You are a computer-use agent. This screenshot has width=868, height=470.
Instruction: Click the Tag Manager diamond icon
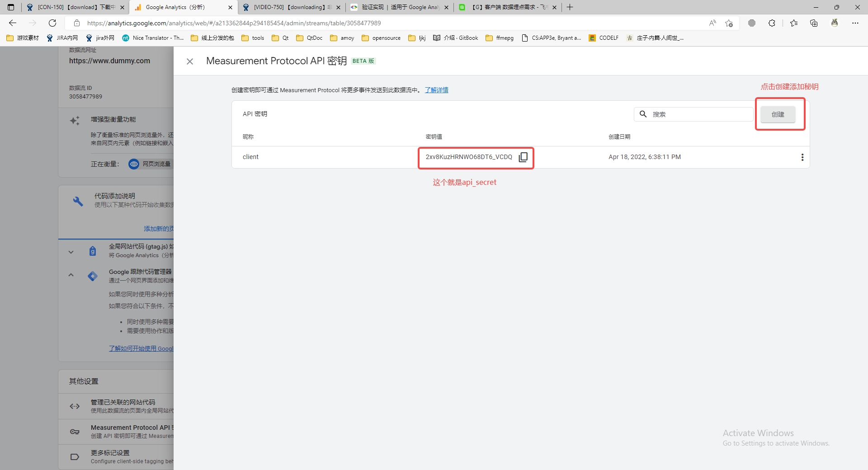pos(93,276)
